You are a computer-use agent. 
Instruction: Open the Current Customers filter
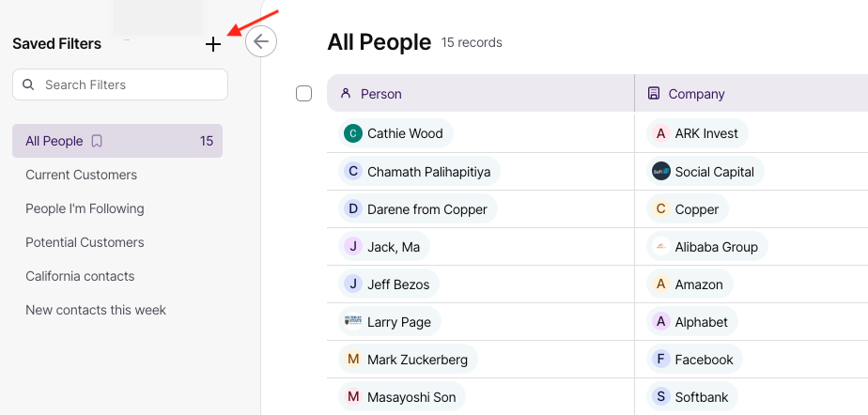[x=82, y=175]
